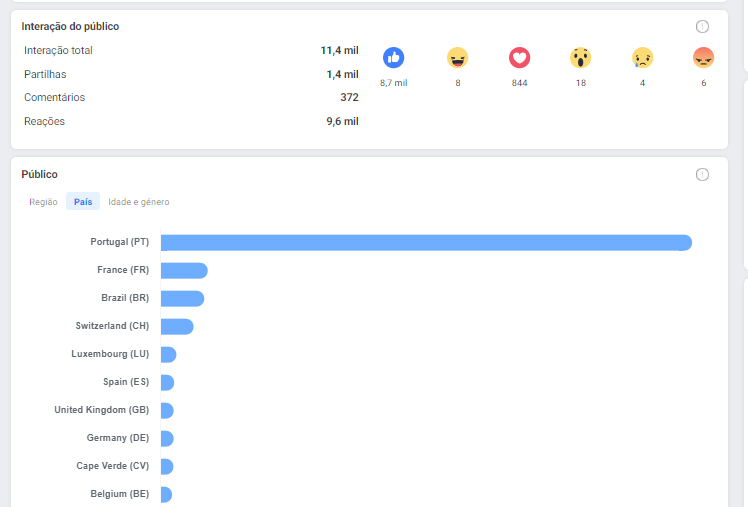Click the Reações total 9,6 mil
Image resolution: width=748 pixels, height=507 pixels.
click(x=342, y=122)
